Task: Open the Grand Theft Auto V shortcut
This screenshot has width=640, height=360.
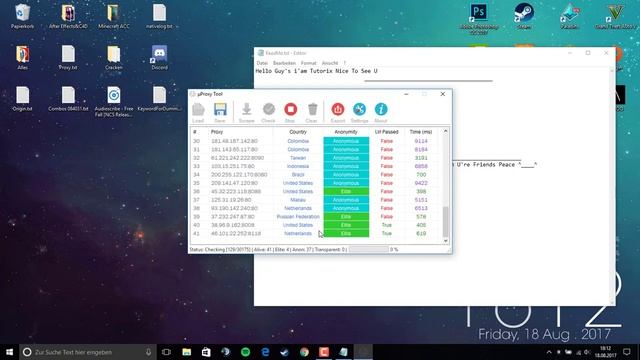Action: 616,16
